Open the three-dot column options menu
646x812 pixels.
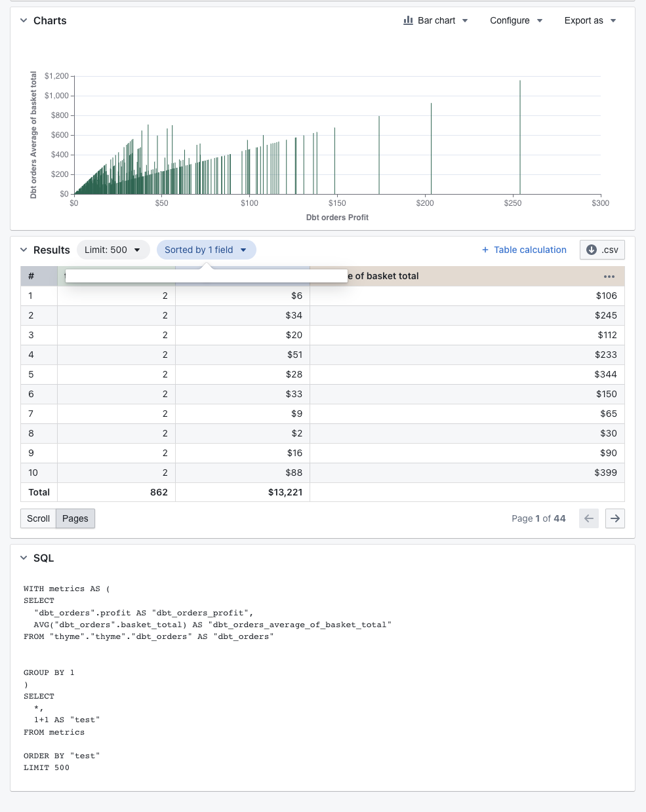[609, 277]
